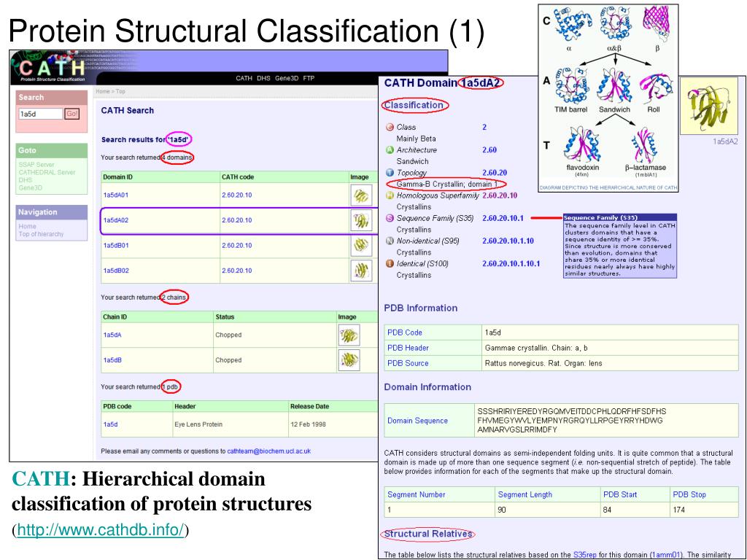
Task: Go to DHS link in Goto panel
Action: (26, 180)
